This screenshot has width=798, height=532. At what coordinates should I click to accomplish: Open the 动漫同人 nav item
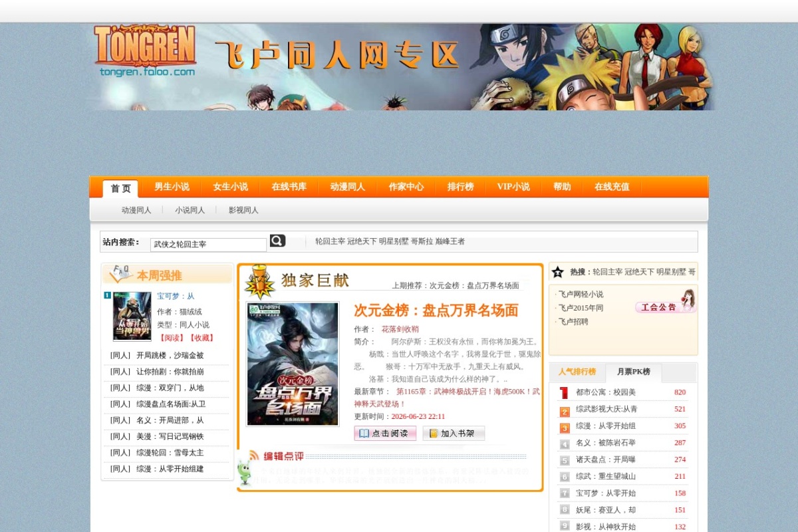coord(347,187)
